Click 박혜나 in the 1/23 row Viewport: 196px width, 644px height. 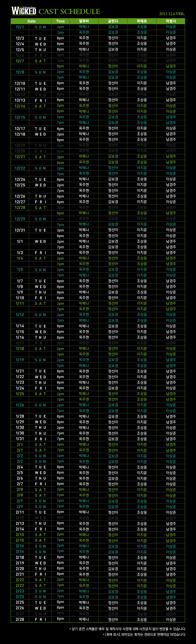coord(84,382)
